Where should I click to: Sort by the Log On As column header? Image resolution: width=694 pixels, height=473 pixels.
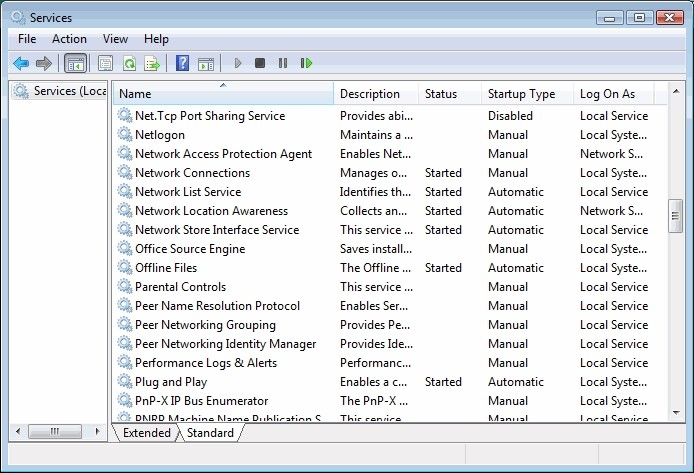pyautogui.click(x=613, y=93)
